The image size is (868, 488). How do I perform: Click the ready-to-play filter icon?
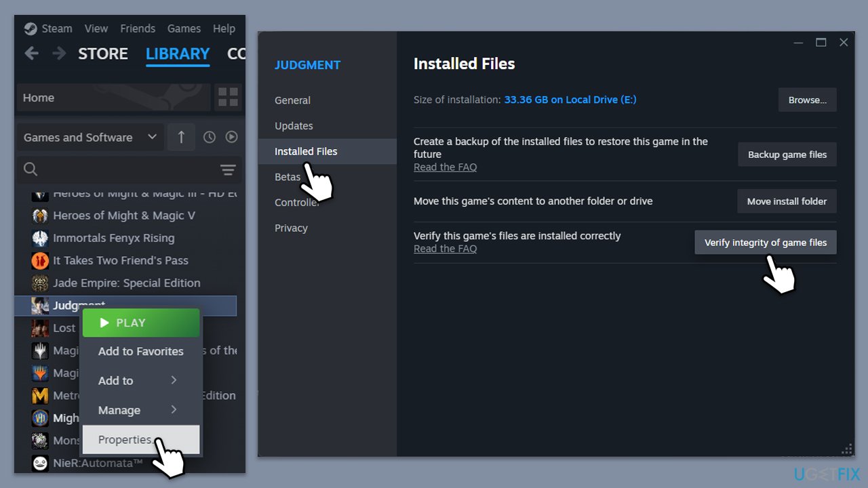pos(231,137)
